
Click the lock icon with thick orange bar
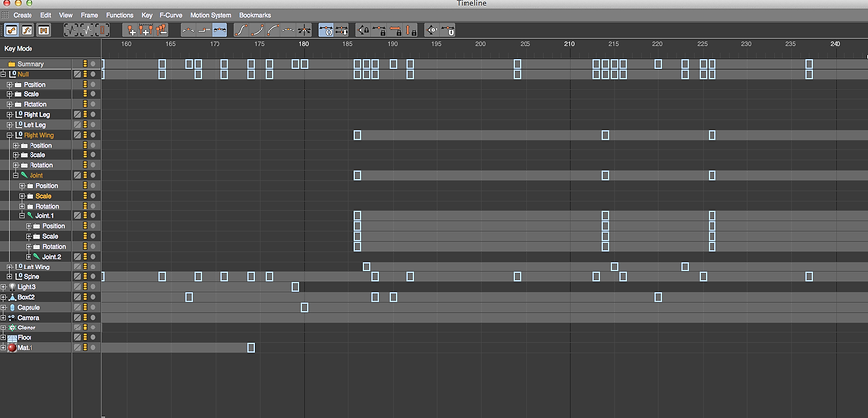point(394,30)
